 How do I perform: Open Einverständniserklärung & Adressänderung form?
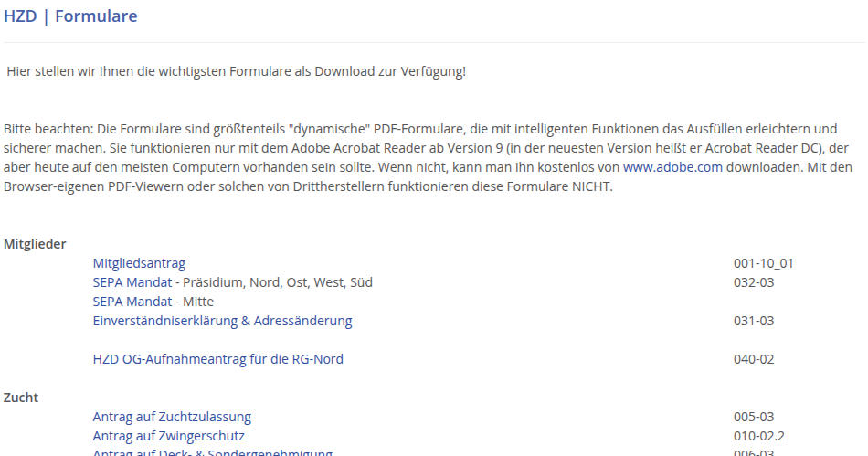click(x=222, y=321)
